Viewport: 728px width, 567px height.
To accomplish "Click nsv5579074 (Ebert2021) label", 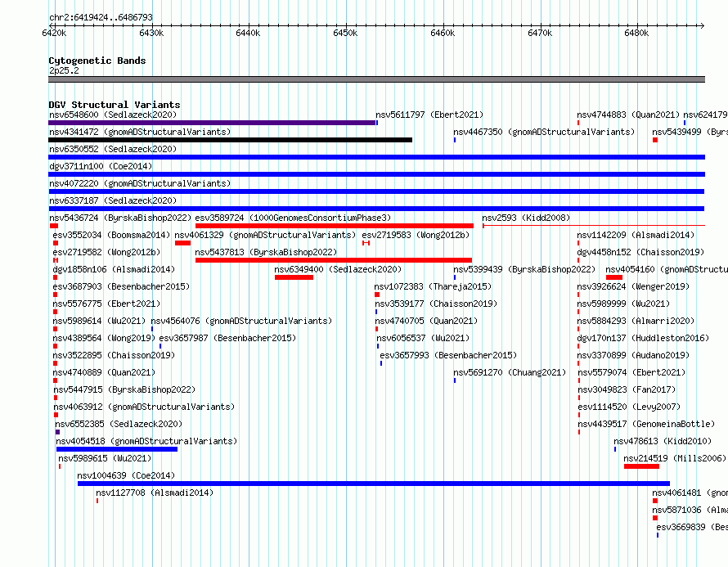I will click(x=632, y=372).
